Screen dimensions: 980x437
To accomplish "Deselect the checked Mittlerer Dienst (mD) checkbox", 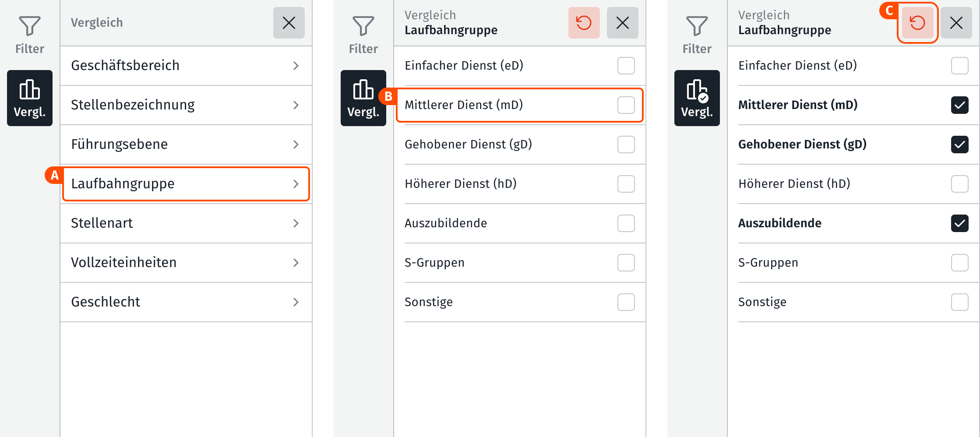I will tap(959, 105).
